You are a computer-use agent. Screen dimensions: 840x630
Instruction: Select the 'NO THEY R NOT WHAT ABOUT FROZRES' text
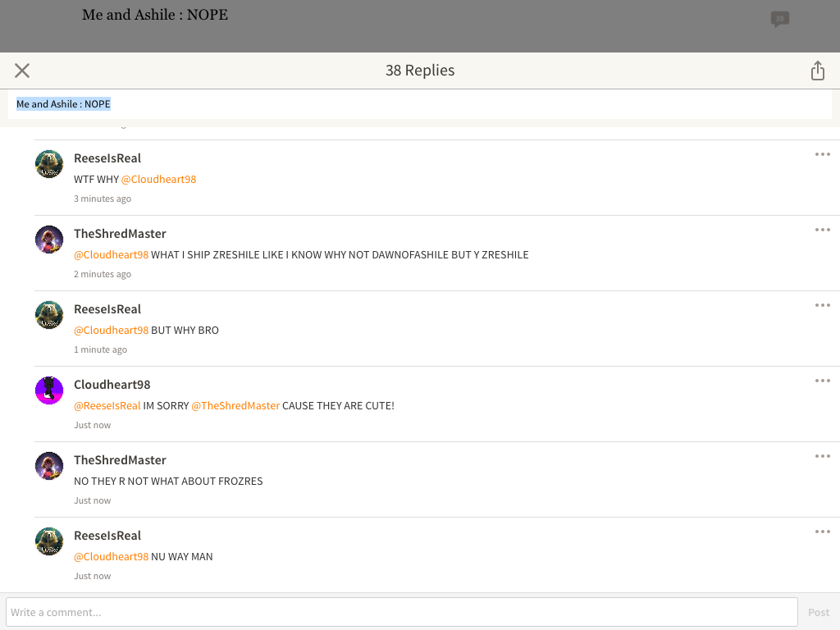[168, 482]
